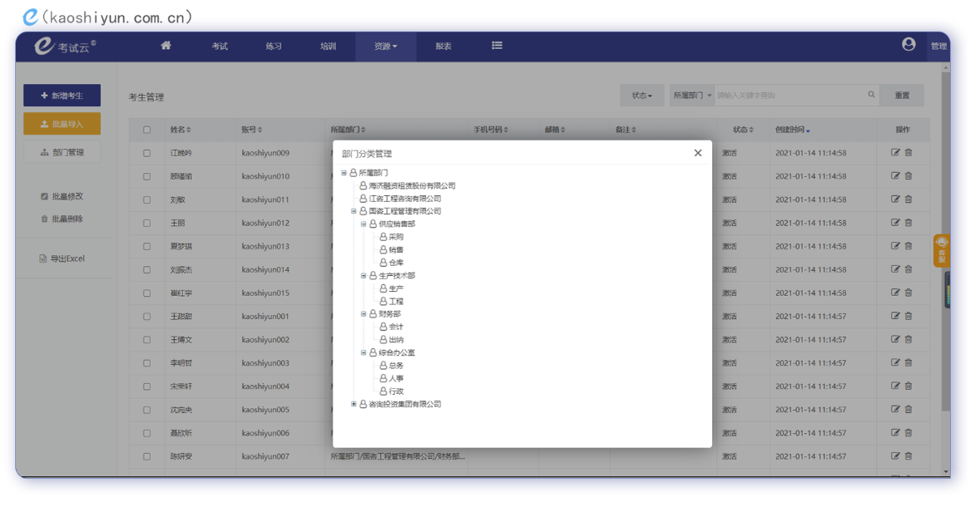This screenshot has height=507, width=980.
Task: Collapse the 供应销售部 tree node
Action: click(364, 224)
